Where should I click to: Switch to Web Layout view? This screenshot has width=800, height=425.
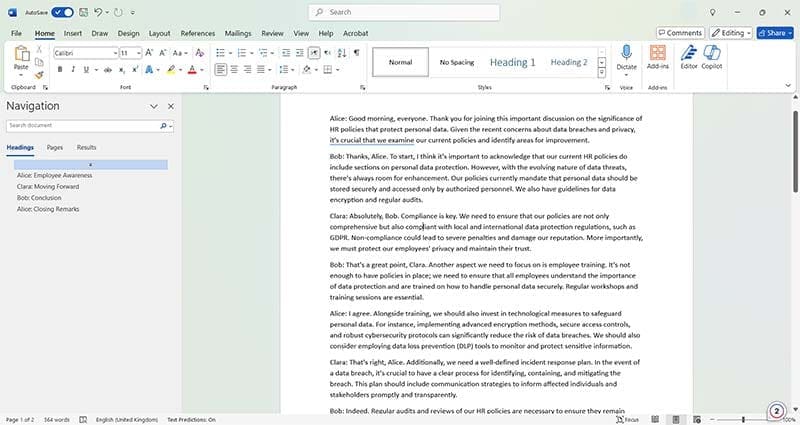click(696, 419)
